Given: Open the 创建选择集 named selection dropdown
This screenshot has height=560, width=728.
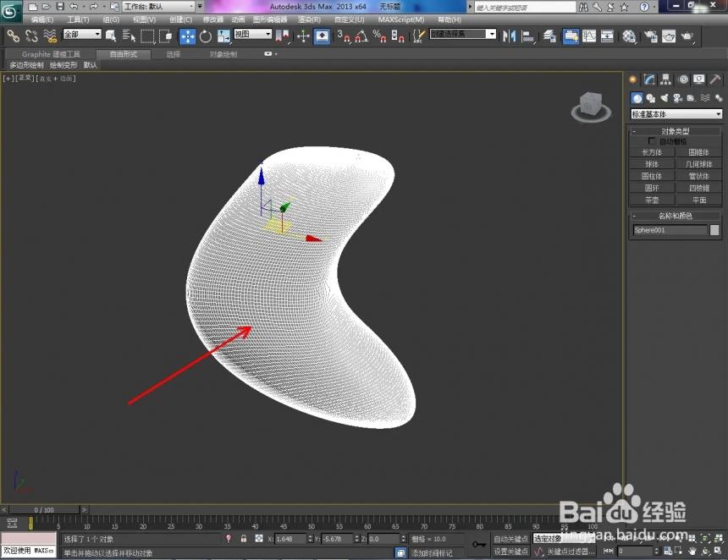Looking at the screenshot, I should pyautogui.click(x=462, y=34).
